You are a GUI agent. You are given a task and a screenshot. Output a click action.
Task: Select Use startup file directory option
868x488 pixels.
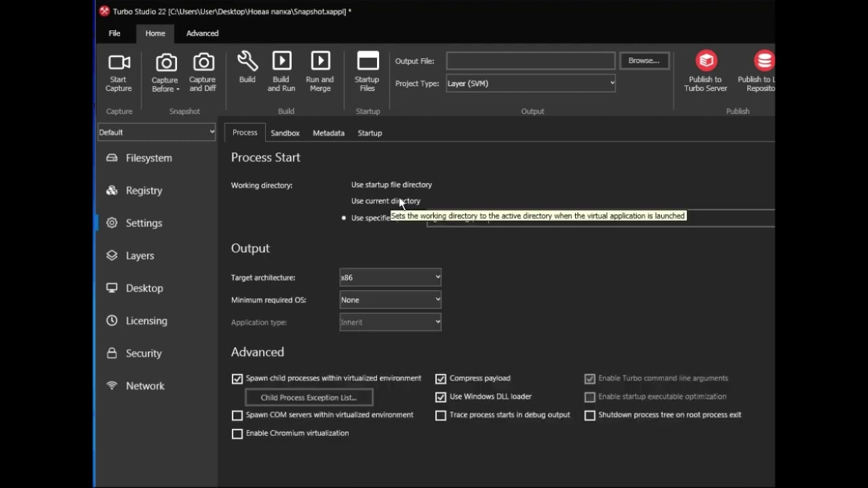tap(391, 184)
